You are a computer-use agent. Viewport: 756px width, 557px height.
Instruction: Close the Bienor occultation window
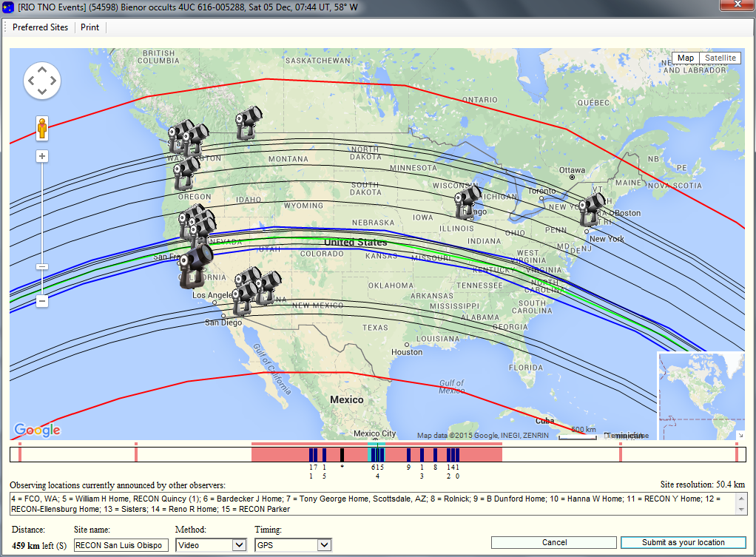click(x=738, y=4)
